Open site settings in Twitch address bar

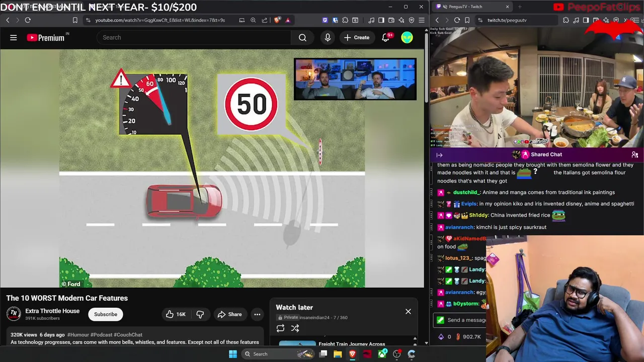tap(480, 20)
